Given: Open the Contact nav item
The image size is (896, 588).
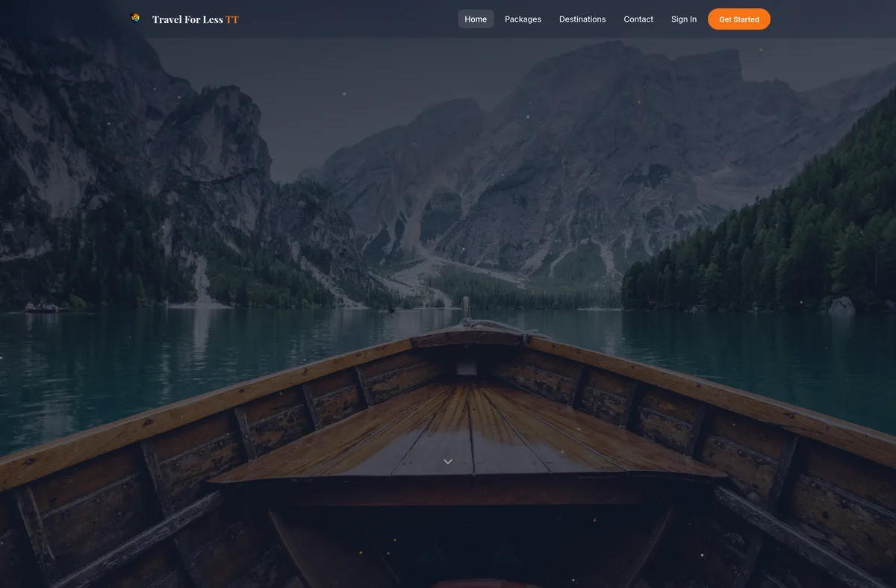Looking at the screenshot, I should pyautogui.click(x=638, y=19).
